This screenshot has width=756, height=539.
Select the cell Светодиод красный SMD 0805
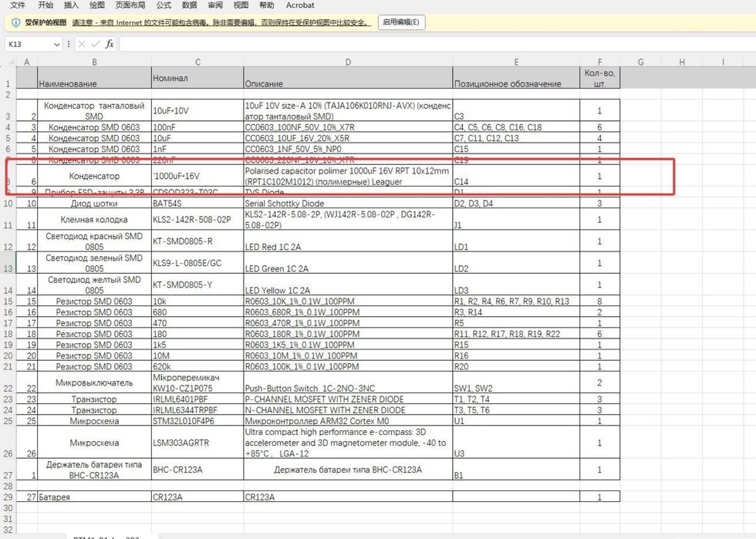tap(94, 241)
